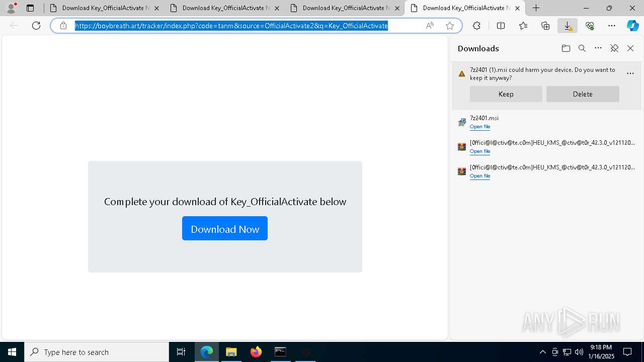644x362 pixels.
Task: Open Copilot sidebar icon
Action: coord(633,26)
